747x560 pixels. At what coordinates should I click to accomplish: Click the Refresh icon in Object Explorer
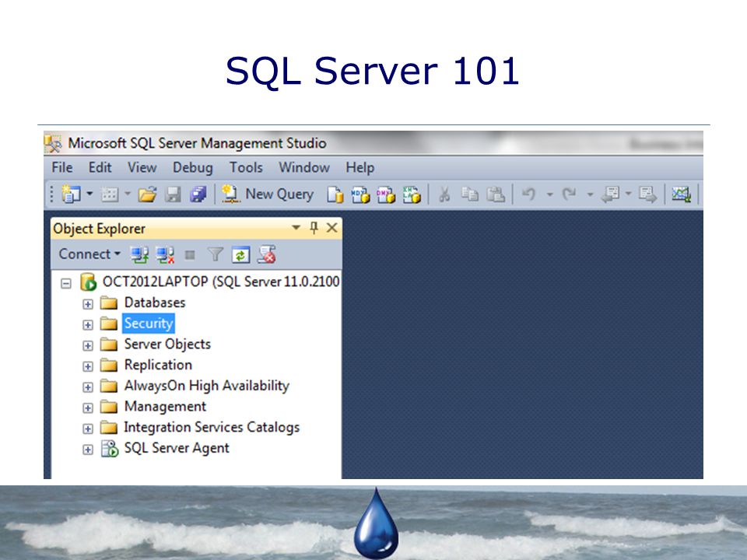click(x=240, y=255)
